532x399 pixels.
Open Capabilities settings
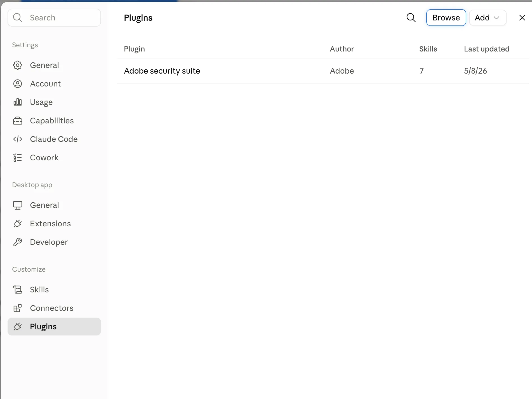(x=54, y=121)
